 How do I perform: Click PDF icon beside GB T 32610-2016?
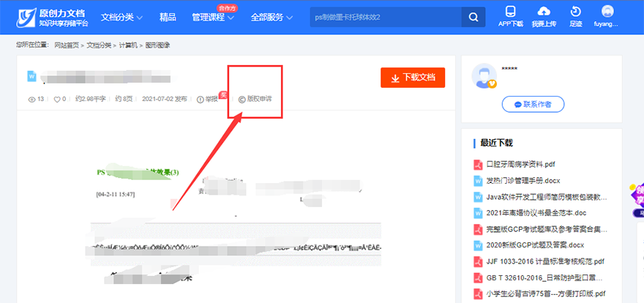tap(478, 278)
